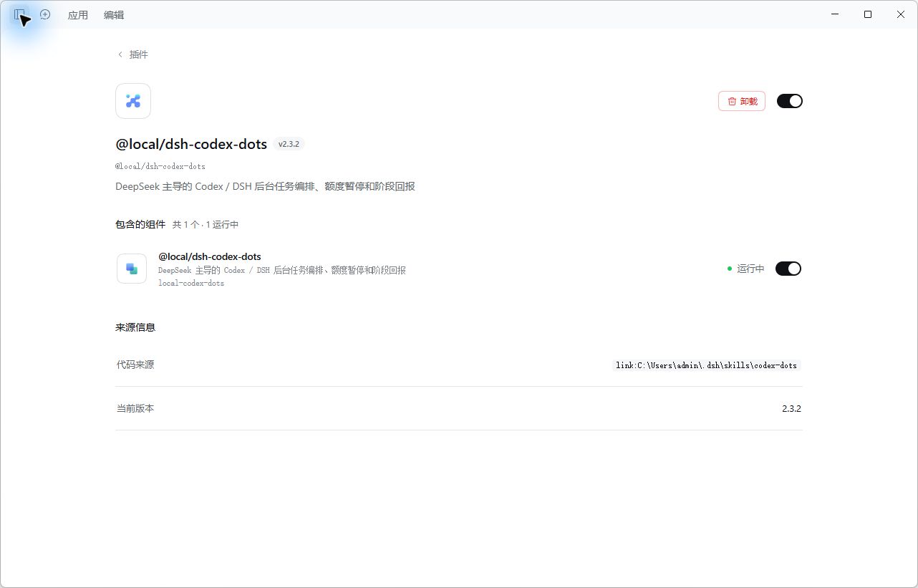Screen dimensions: 918x588
Task: Click the plugin description under the title
Action: [265, 186]
